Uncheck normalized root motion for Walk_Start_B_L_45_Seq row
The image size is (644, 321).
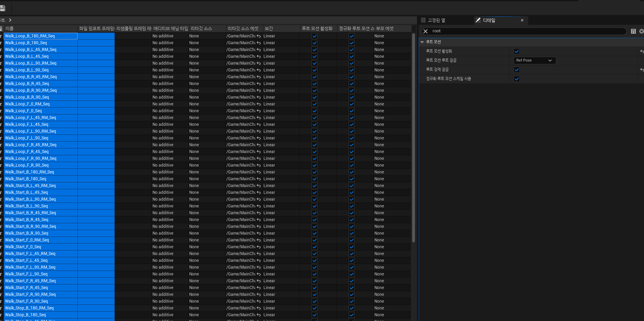[x=352, y=192]
